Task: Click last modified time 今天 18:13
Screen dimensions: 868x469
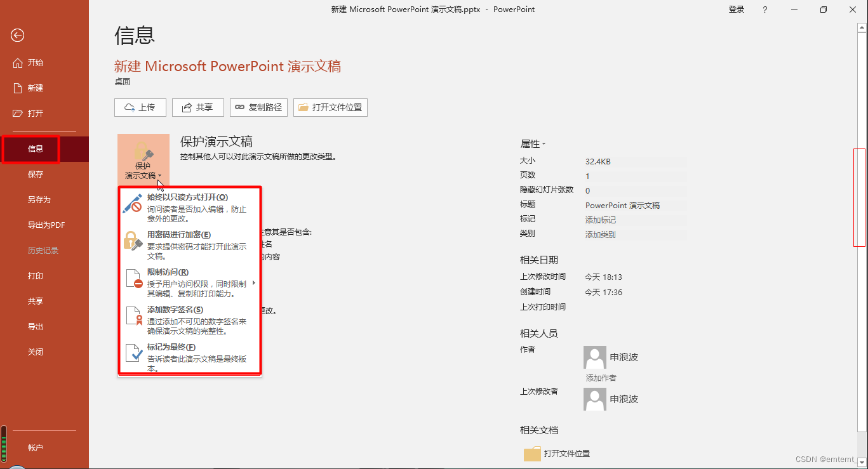Action: click(603, 277)
